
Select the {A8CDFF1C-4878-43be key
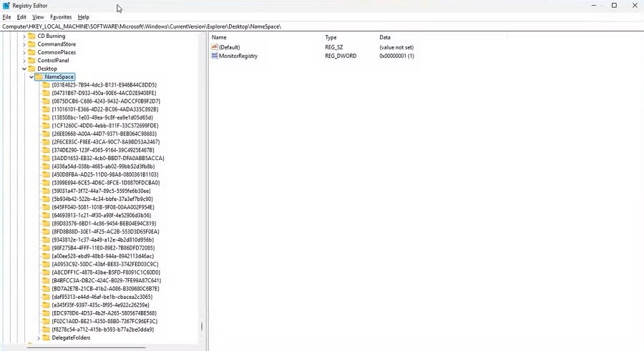(x=106, y=272)
